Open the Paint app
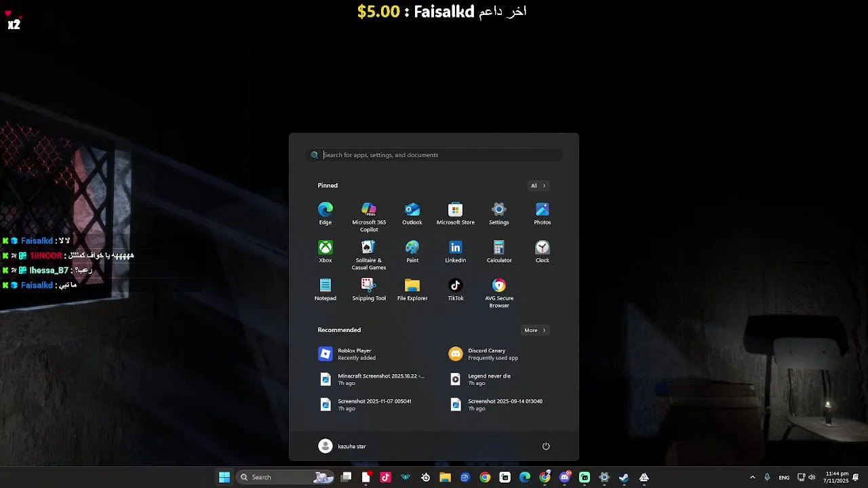Viewport: 868px width, 488px height. tap(412, 251)
